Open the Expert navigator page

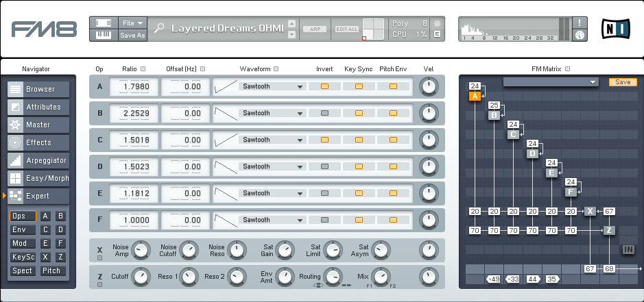click(38, 196)
